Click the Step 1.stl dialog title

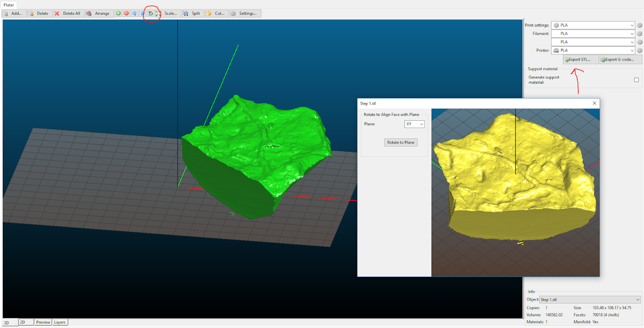pyautogui.click(x=368, y=103)
